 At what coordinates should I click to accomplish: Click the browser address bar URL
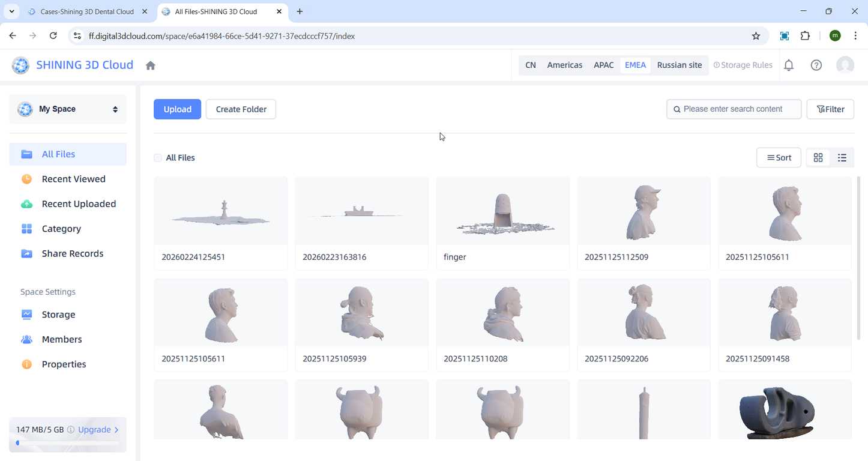coord(222,36)
